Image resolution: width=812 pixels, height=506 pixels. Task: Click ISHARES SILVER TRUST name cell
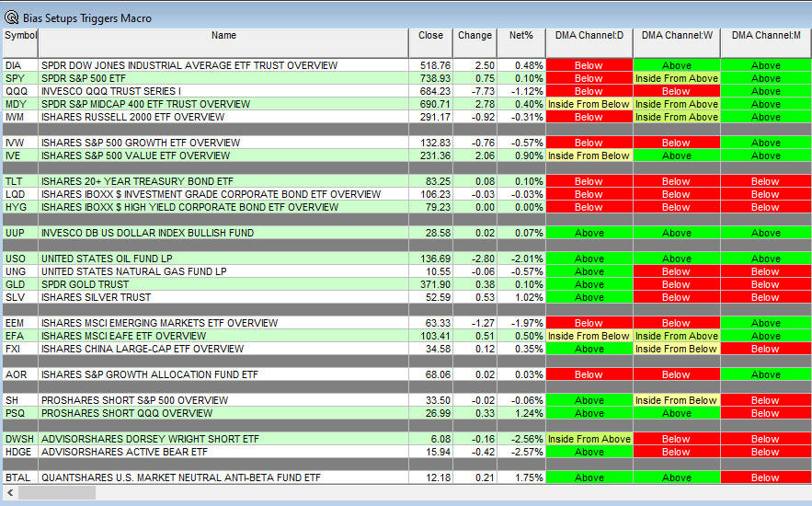point(223,297)
